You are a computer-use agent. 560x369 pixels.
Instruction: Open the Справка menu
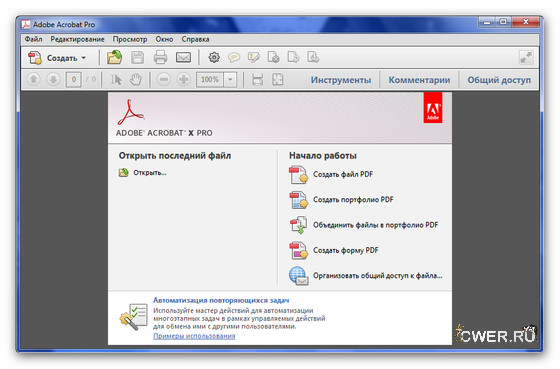(x=195, y=39)
